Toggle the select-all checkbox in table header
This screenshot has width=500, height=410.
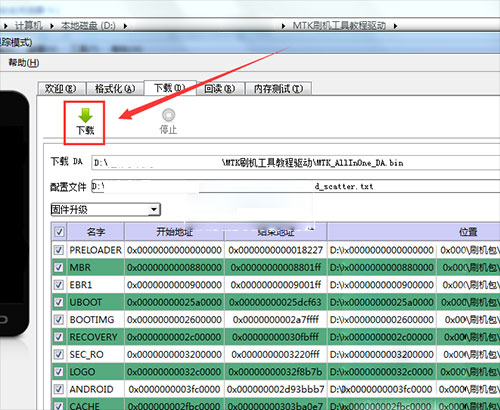[x=59, y=232]
